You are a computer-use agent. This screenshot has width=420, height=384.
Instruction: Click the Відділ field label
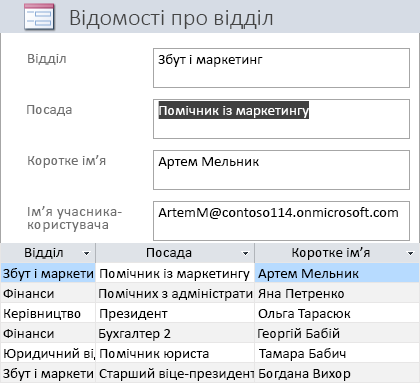[x=47, y=59]
